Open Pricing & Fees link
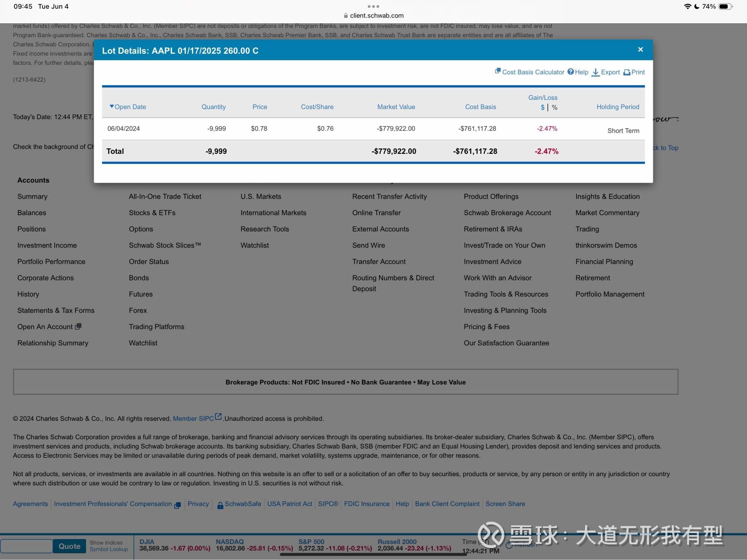 [487, 327]
